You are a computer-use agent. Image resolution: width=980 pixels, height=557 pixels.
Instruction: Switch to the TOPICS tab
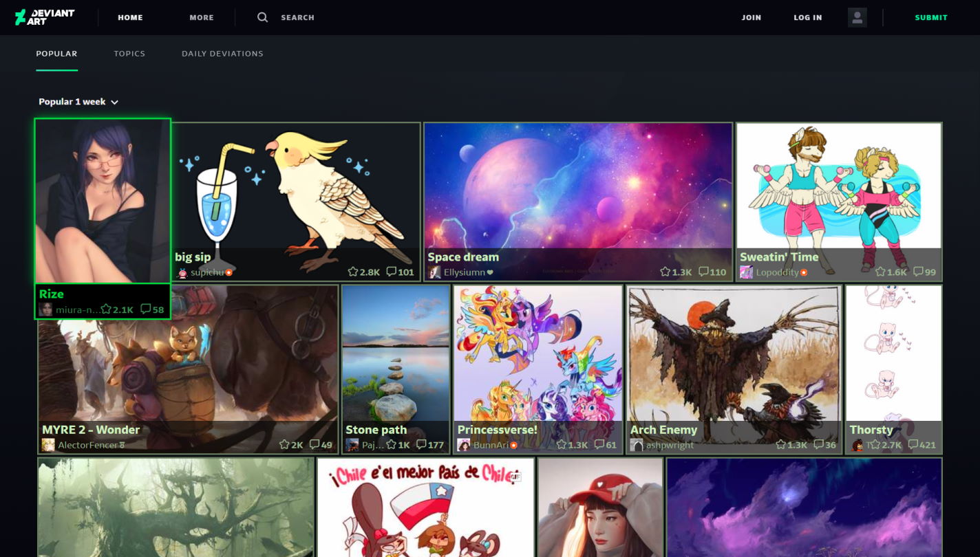coord(129,54)
